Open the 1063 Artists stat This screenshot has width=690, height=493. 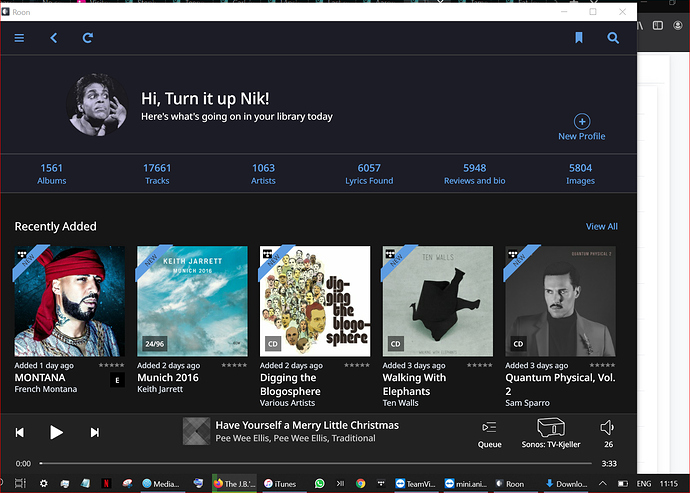(263, 174)
